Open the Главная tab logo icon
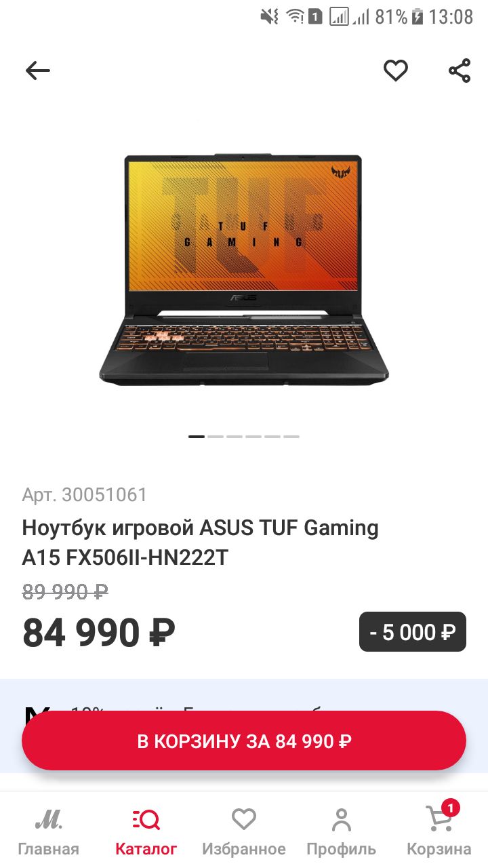The image size is (488, 868). [48, 821]
